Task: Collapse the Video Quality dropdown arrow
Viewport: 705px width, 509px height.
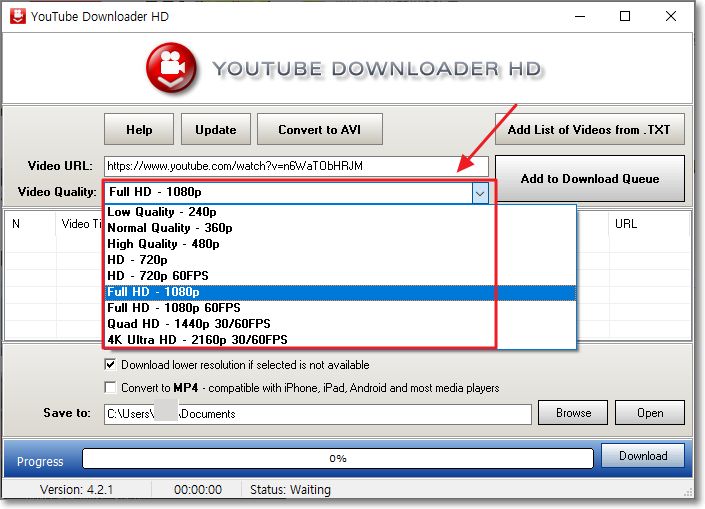Action: [480, 193]
